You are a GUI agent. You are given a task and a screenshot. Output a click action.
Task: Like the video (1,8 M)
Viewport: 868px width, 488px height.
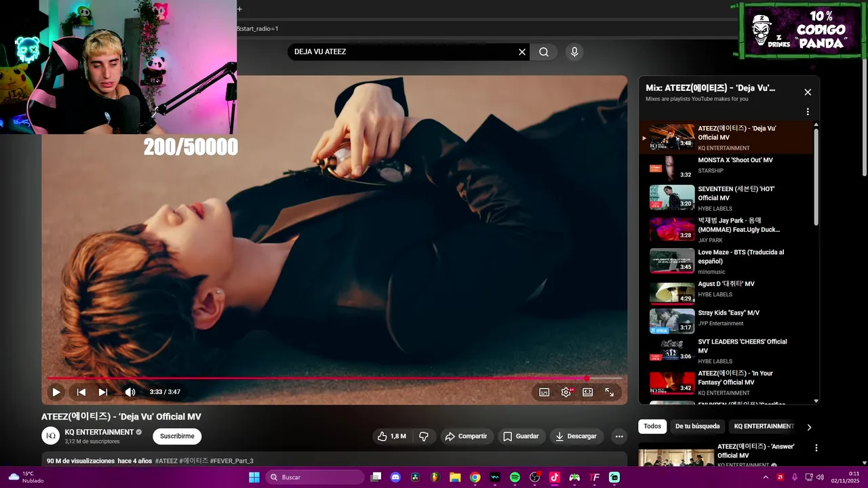[x=391, y=436]
